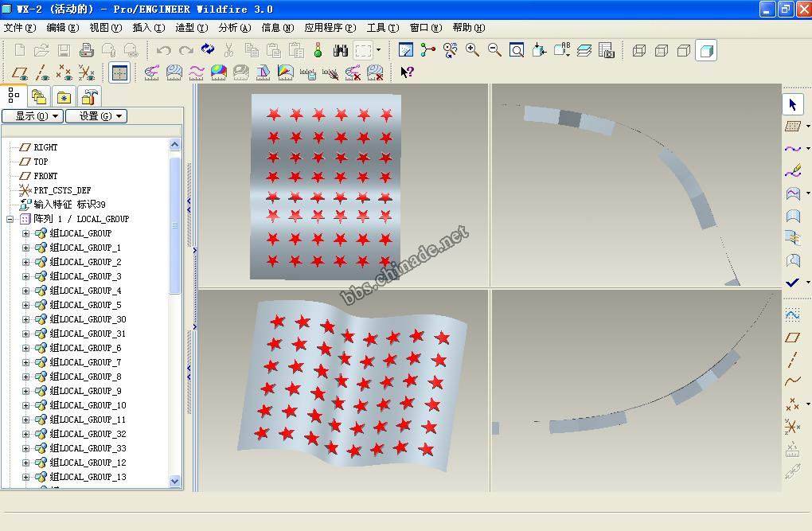Expand the 组LOCAL_GROUP_1 node
Viewport: 812px width, 531px height.
[25, 248]
